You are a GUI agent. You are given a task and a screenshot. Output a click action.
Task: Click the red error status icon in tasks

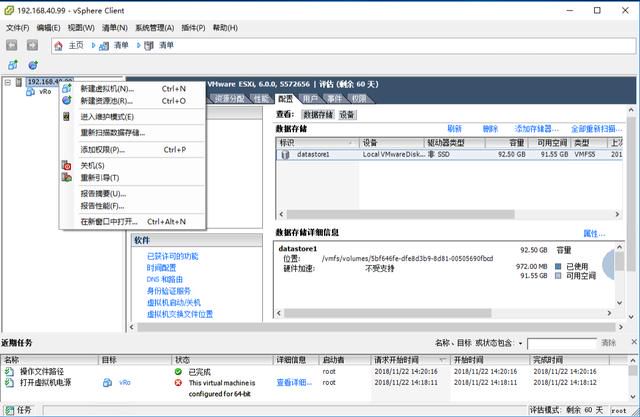click(x=178, y=383)
